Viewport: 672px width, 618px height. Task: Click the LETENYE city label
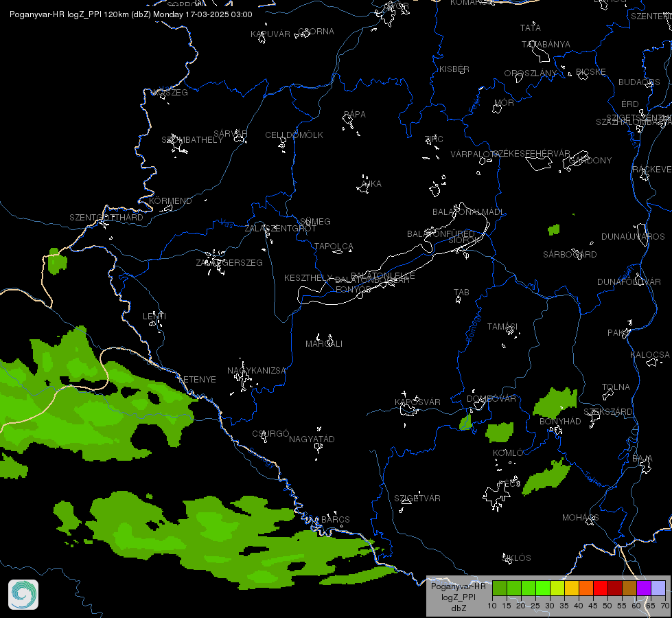[x=197, y=380]
